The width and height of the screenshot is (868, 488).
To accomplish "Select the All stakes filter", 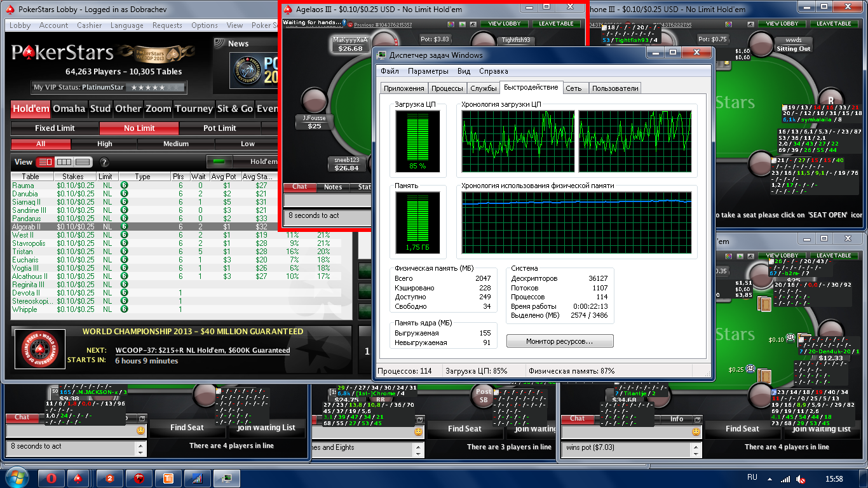I will (41, 144).
